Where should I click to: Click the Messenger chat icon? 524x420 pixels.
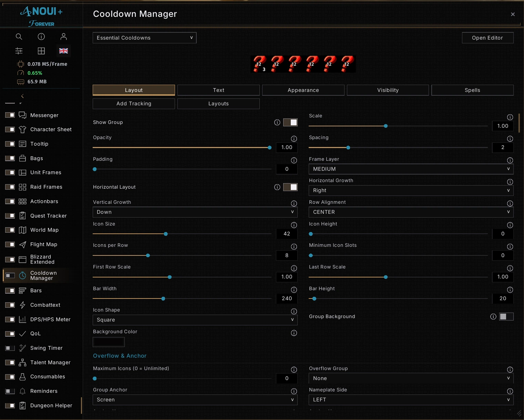(22, 115)
